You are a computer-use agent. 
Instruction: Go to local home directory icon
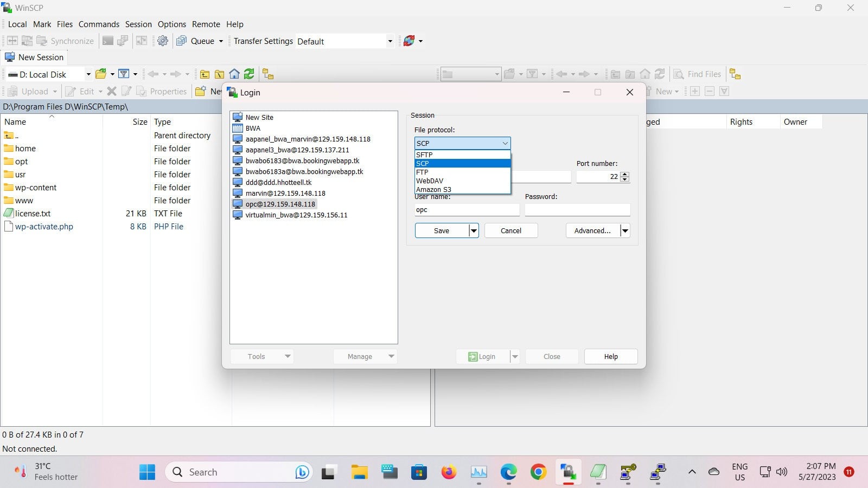[234, 74]
